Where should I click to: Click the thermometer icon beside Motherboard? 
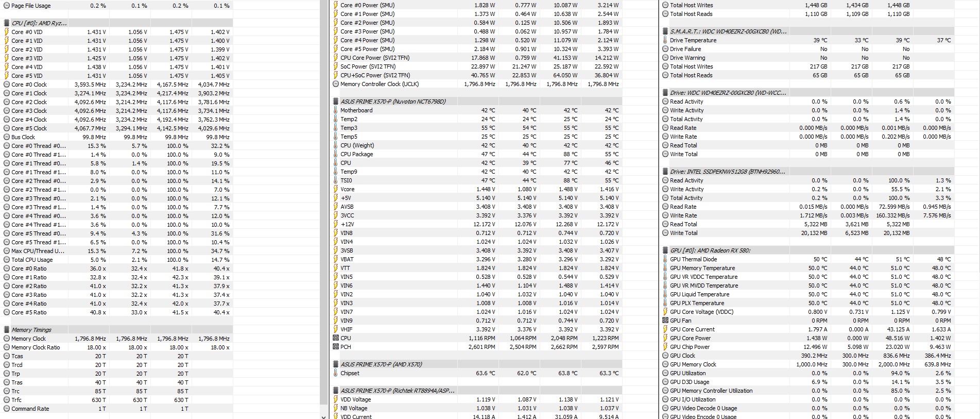pyautogui.click(x=336, y=110)
